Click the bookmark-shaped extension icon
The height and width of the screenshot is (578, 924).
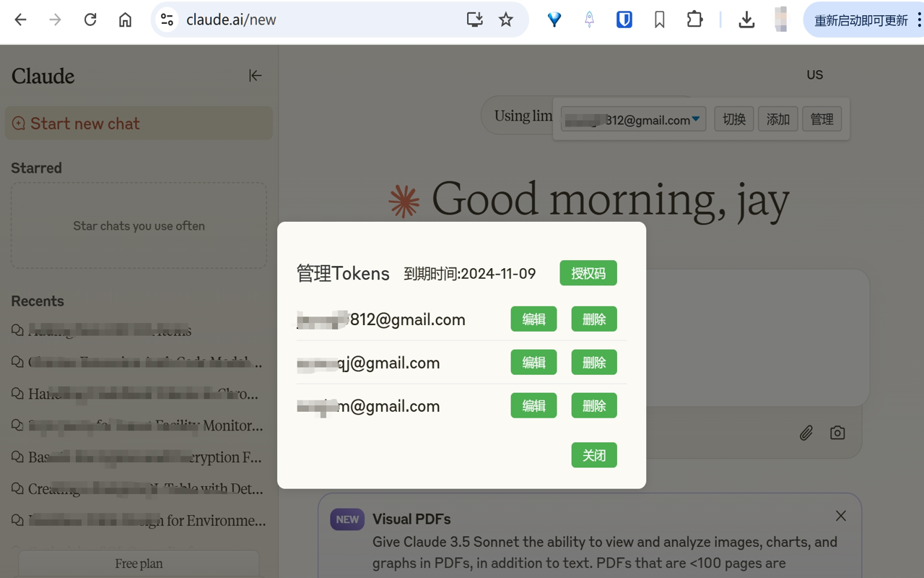tap(659, 20)
